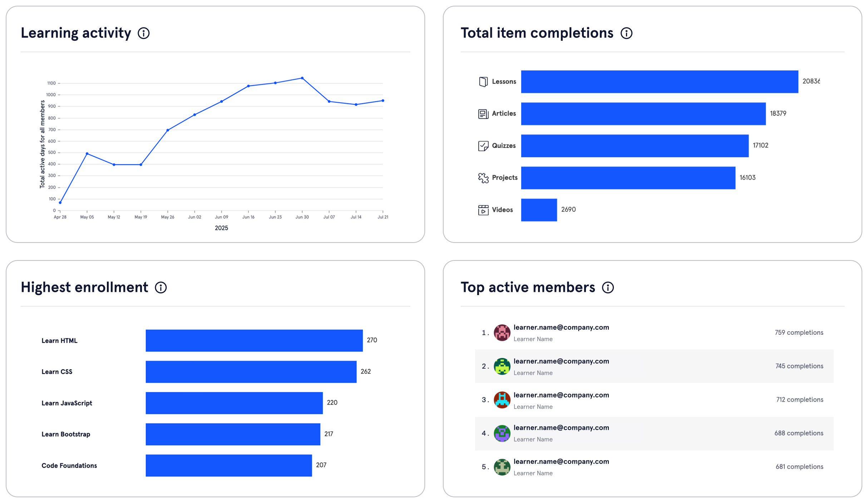
Task: Click the Quizzes completions bar
Action: coord(635,146)
